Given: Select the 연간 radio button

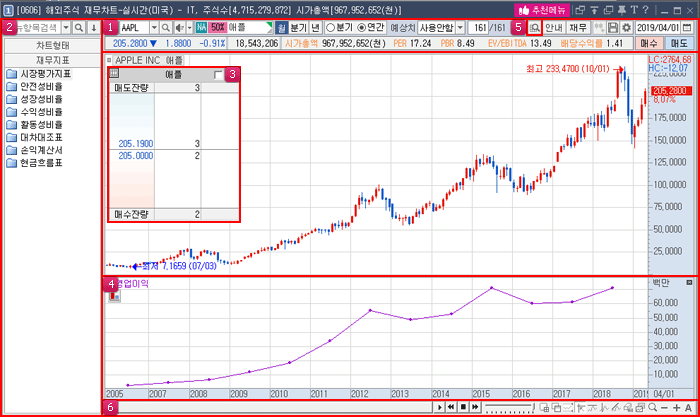Looking at the screenshot, I should coord(362,28).
